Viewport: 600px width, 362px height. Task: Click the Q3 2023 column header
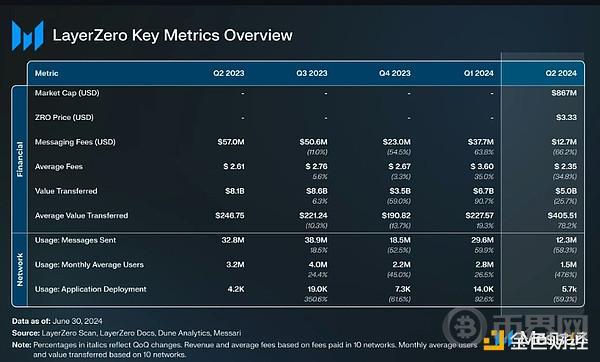(x=312, y=73)
